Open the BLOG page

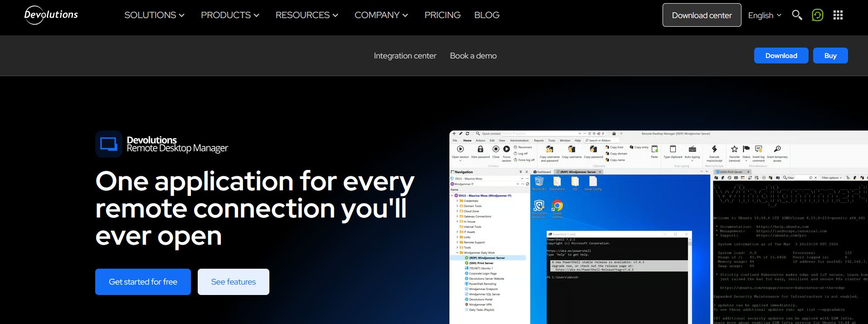click(487, 15)
